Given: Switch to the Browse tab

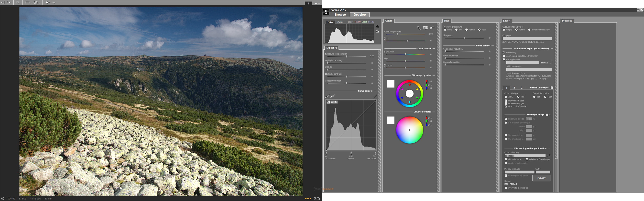Looking at the screenshot, I should coord(340,15).
